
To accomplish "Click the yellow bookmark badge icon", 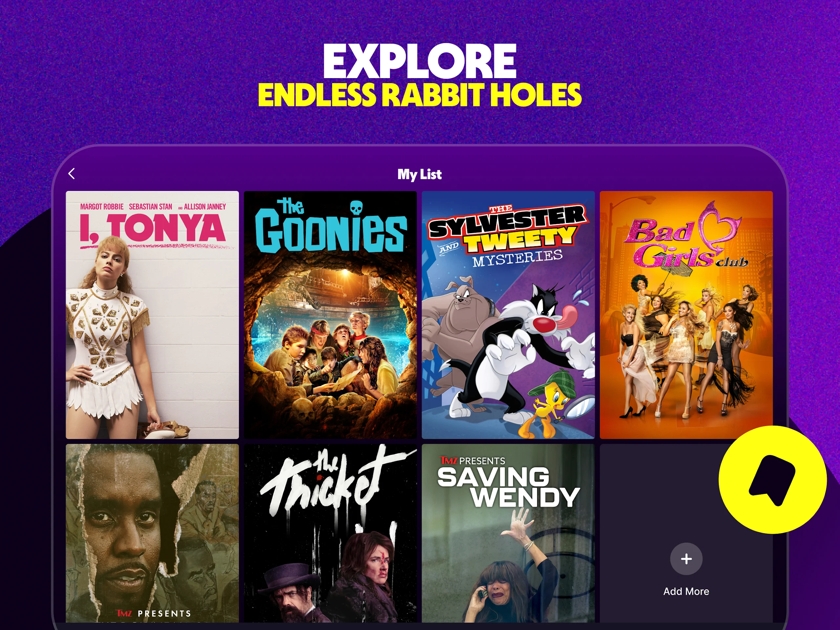I will tap(772, 480).
